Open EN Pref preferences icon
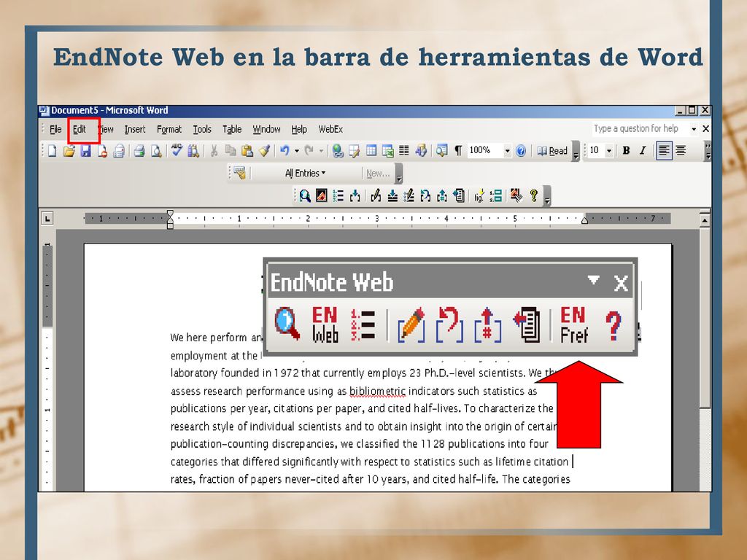Viewport: 747px width, 560px height. click(x=573, y=324)
